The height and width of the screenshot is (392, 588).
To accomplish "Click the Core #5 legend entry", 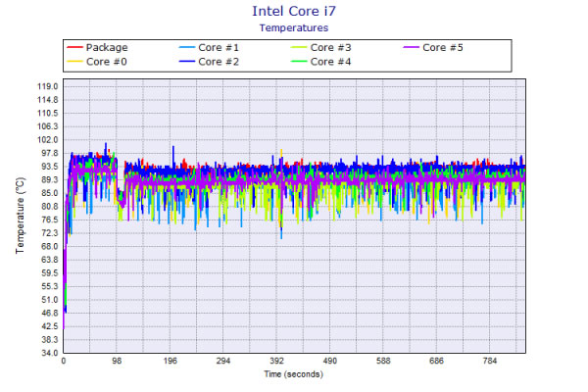I will pos(433,48).
